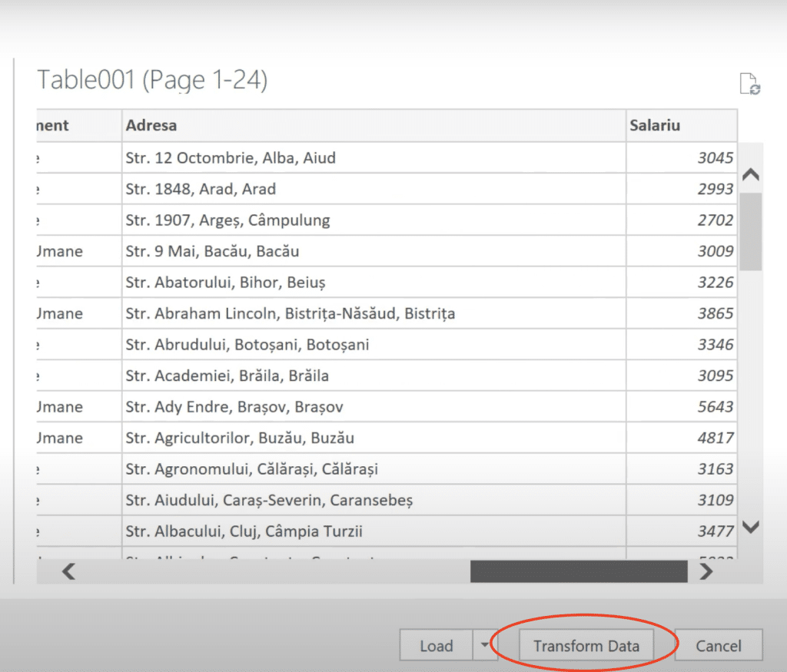
Task: Click the down arrow on vertical scrollbar
Action: click(x=751, y=528)
